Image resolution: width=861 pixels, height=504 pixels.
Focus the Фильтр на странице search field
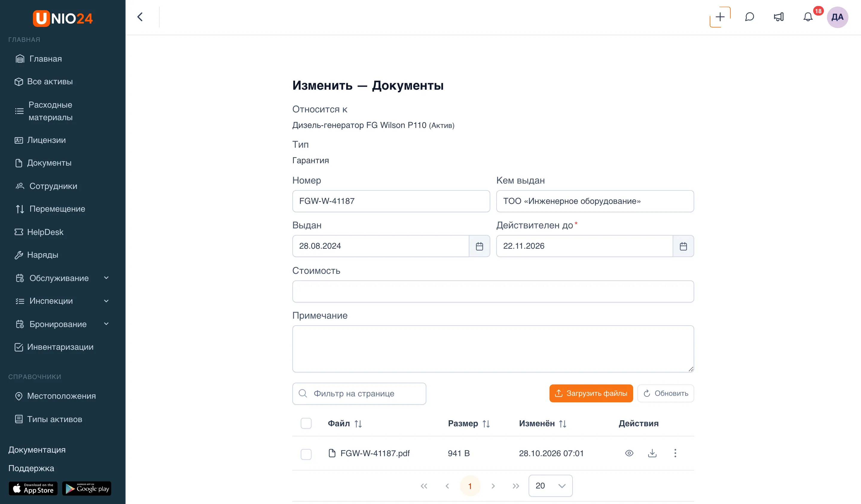pos(359,394)
